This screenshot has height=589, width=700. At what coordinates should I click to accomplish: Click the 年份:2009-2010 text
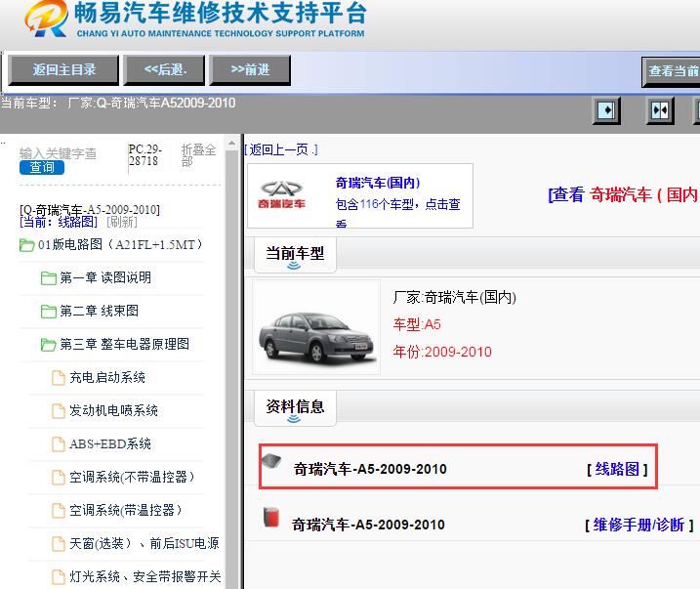(442, 352)
